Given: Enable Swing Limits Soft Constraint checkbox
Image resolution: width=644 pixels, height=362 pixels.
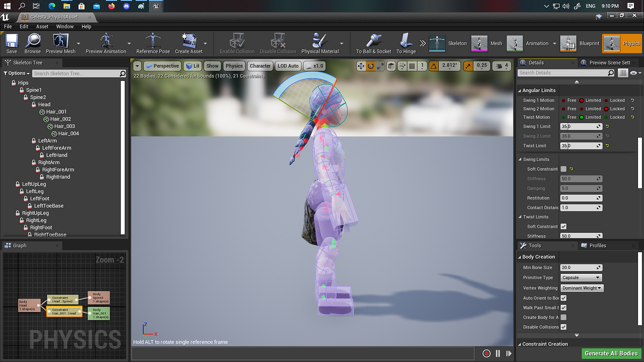Looking at the screenshot, I should (563, 169).
